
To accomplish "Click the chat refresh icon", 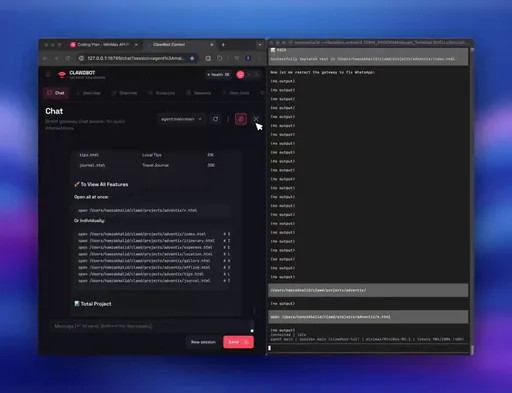I will point(216,119).
